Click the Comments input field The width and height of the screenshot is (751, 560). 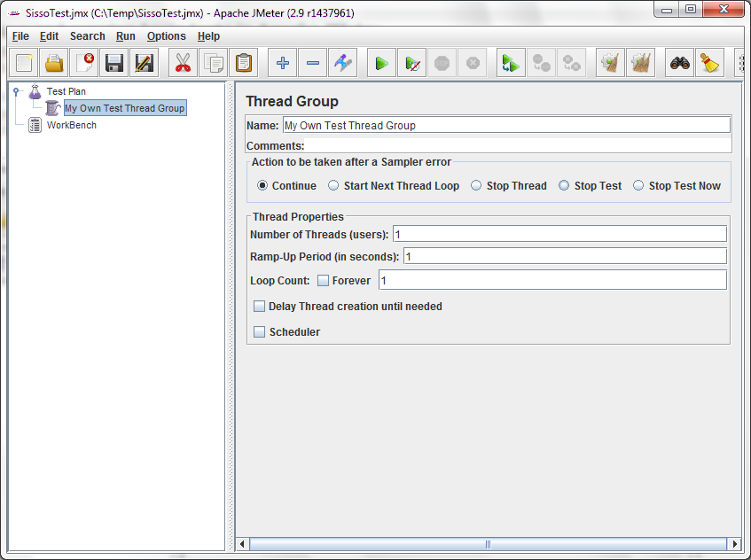pyautogui.click(x=518, y=145)
